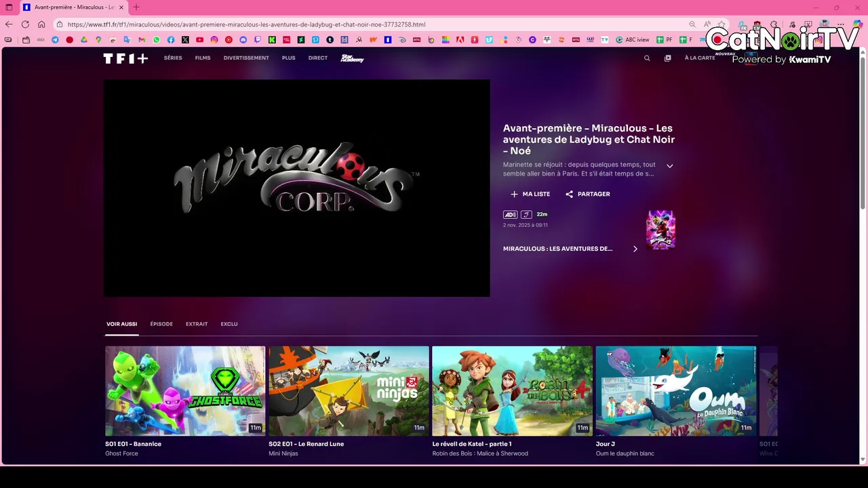Open the SÉRIES menu
This screenshot has height=488, width=868.
(173, 58)
